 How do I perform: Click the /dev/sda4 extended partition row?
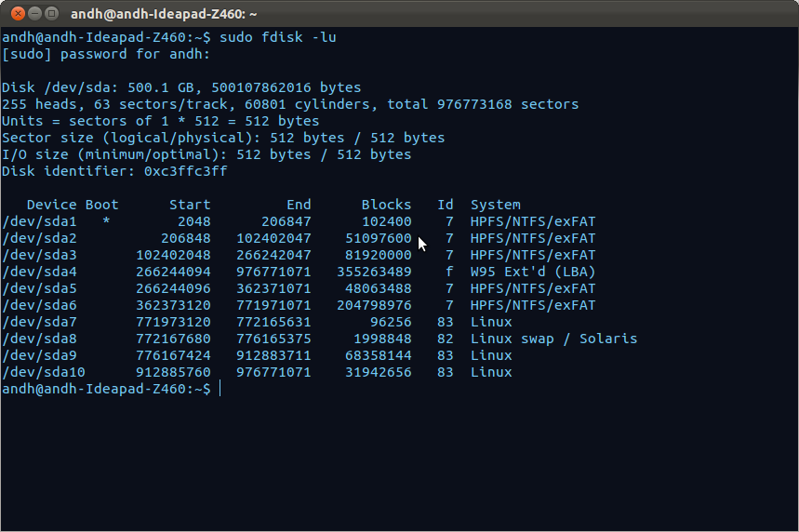point(299,272)
